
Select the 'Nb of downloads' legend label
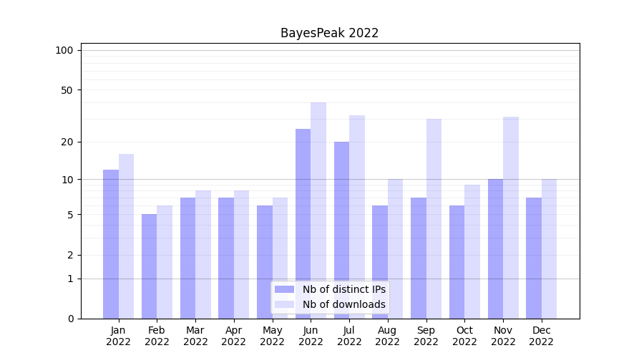click(343, 304)
